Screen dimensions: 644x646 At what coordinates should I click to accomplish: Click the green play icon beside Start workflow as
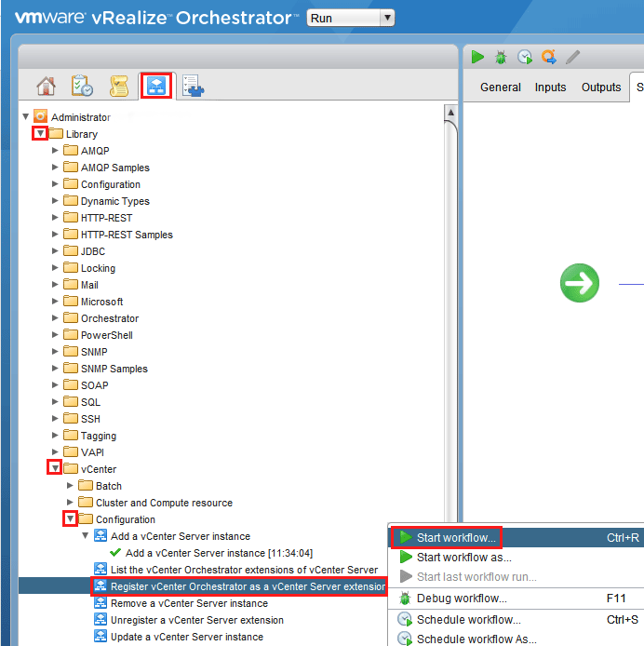tap(406, 557)
